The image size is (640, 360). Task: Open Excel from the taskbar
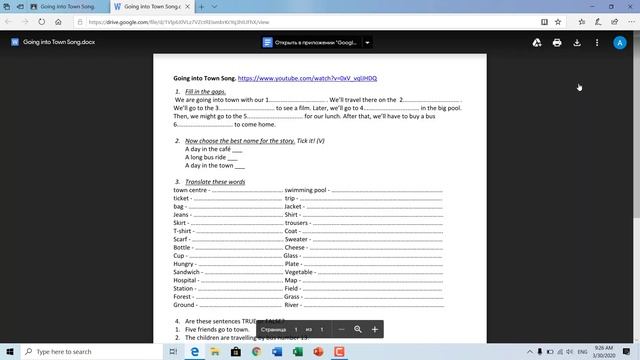pos(298,351)
